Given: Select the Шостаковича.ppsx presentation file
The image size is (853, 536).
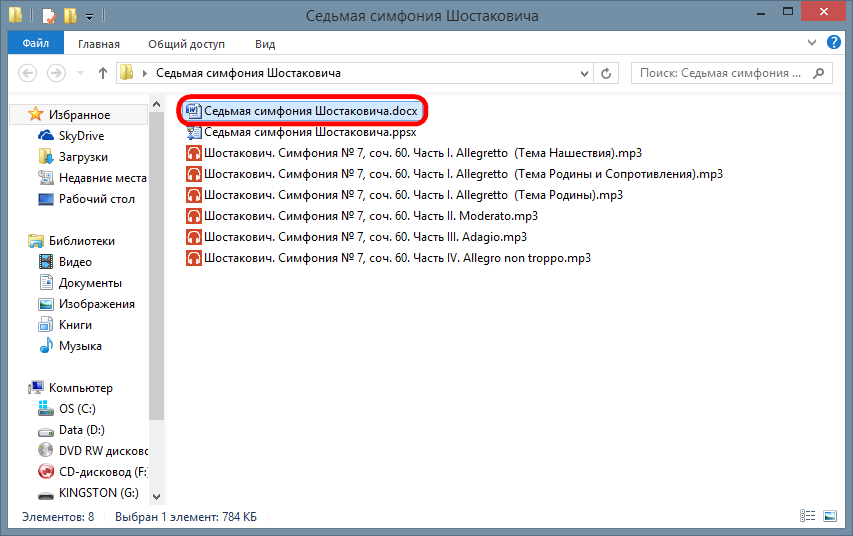Looking at the screenshot, I should [x=309, y=132].
